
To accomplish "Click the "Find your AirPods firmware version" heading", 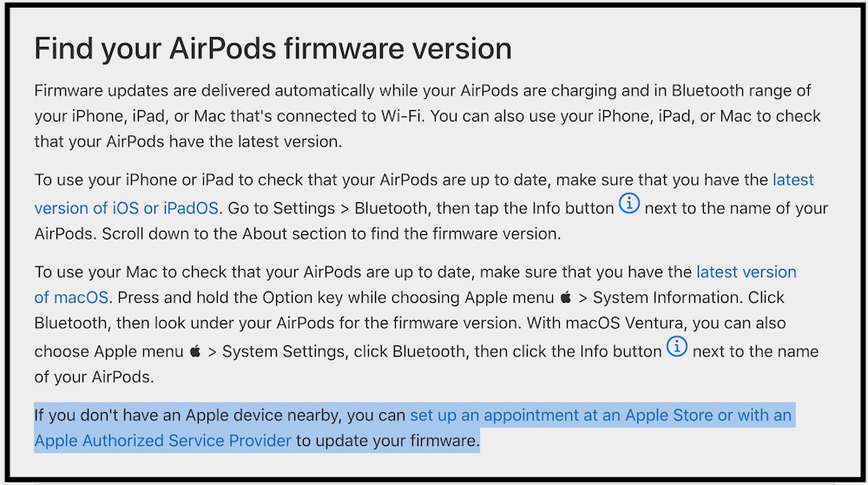I will click(273, 48).
